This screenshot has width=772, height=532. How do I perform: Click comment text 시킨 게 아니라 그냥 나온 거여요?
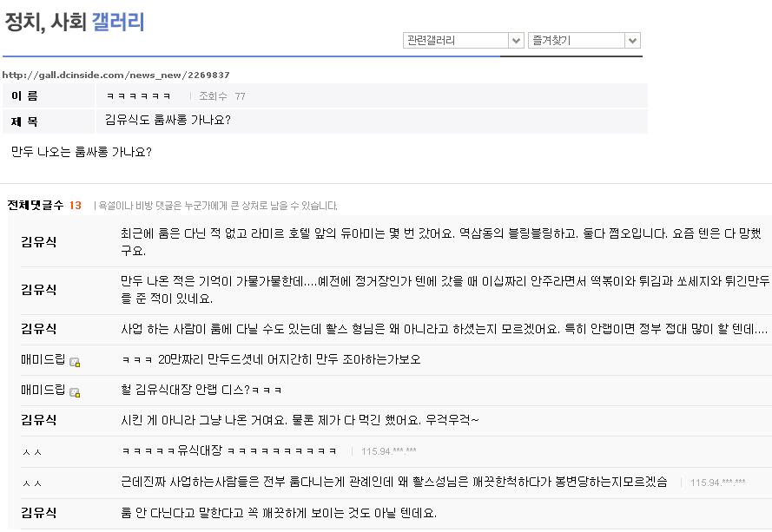coord(300,420)
